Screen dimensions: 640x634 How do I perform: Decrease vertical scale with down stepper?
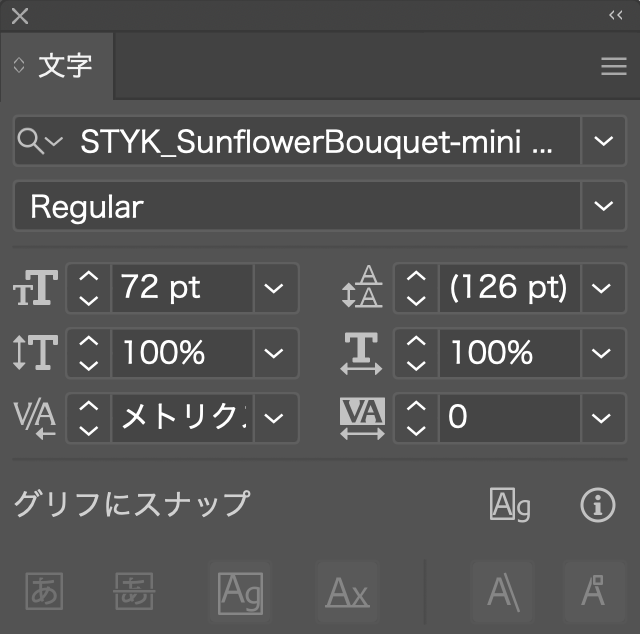[88, 365]
